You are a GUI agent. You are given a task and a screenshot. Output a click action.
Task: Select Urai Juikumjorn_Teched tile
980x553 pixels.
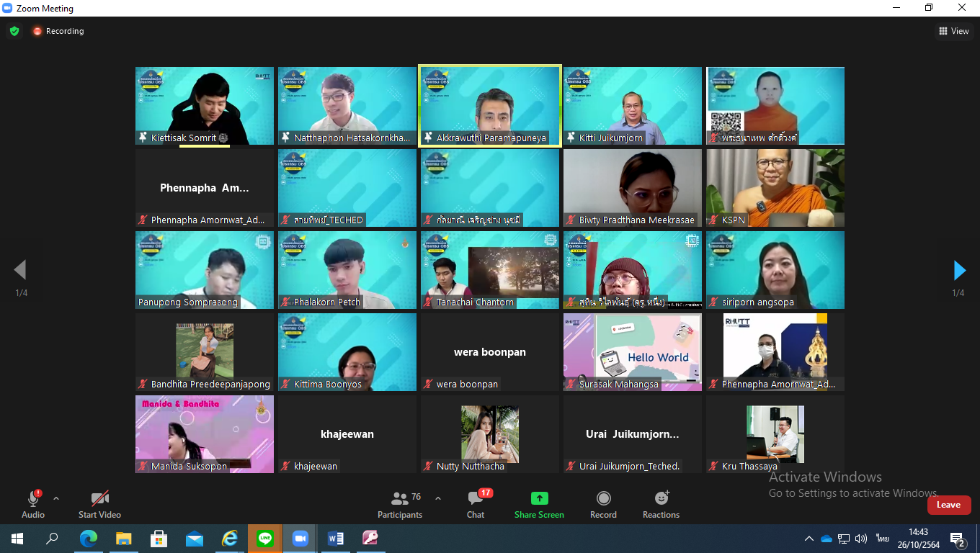pos(633,434)
